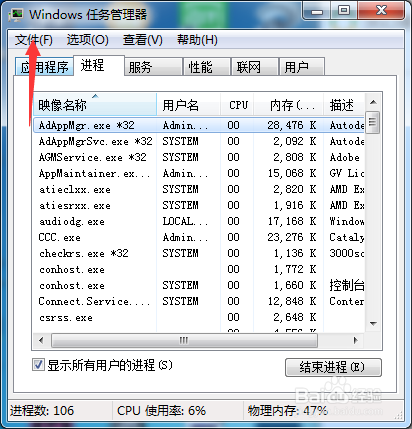This screenshot has height=429, width=412.
Task: Click the 17,168 K memory value
Action: click(x=292, y=221)
